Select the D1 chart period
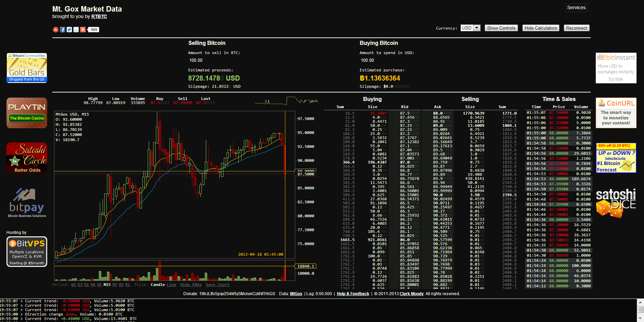 [x=87, y=285]
